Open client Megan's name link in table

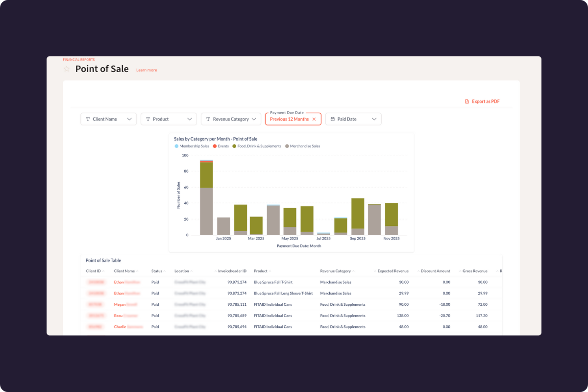click(x=120, y=304)
